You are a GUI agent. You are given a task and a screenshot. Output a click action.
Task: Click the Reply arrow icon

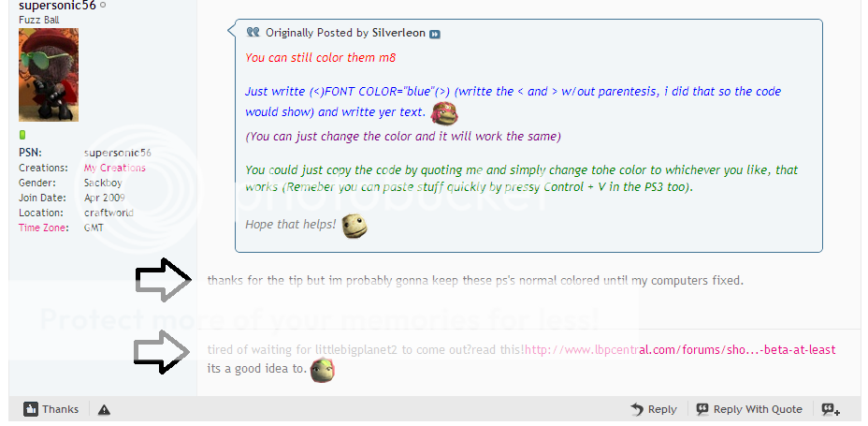coord(637,409)
